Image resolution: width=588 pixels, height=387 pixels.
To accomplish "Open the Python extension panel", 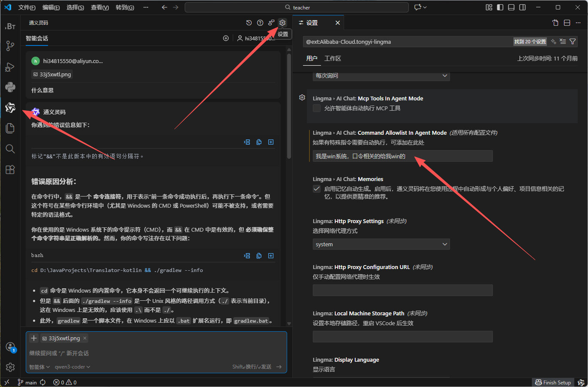I will 10,87.
